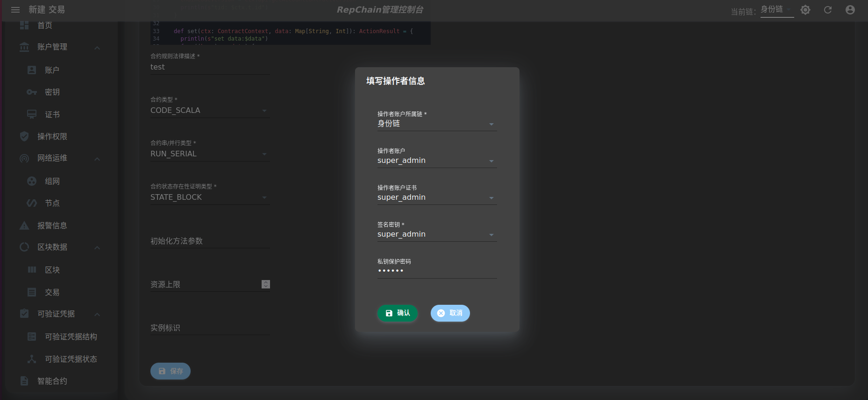Image resolution: width=868 pixels, height=400 pixels.
Task: Collapse the 网络运维 section chevron
Action: coord(97,159)
